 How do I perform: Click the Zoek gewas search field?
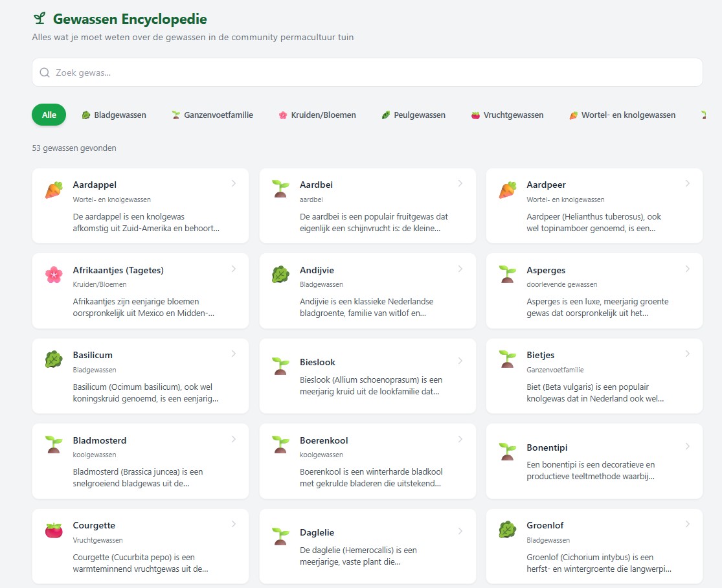[x=259, y=73]
